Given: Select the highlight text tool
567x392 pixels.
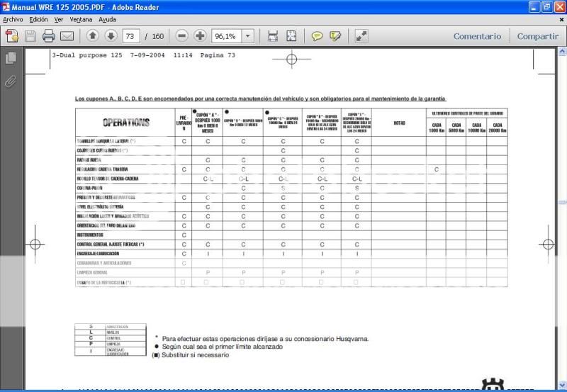Looking at the screenshot, I should coord(336,35).
